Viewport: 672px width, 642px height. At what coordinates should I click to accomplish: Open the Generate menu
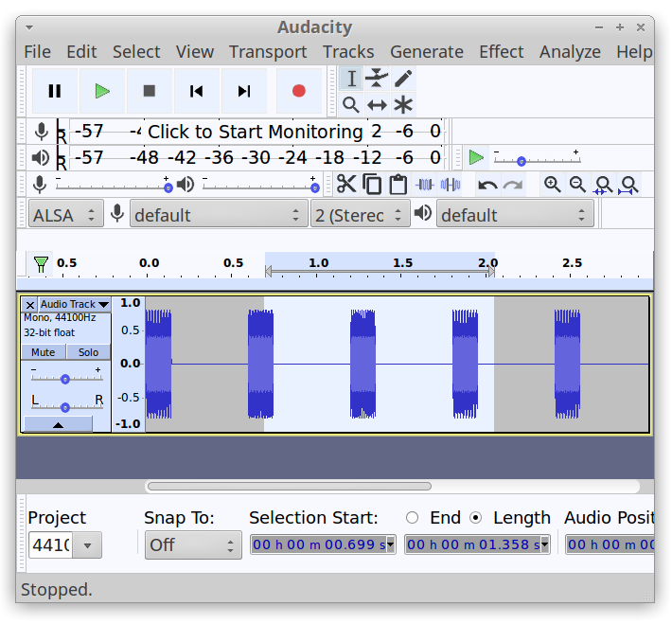pos(427,52)
